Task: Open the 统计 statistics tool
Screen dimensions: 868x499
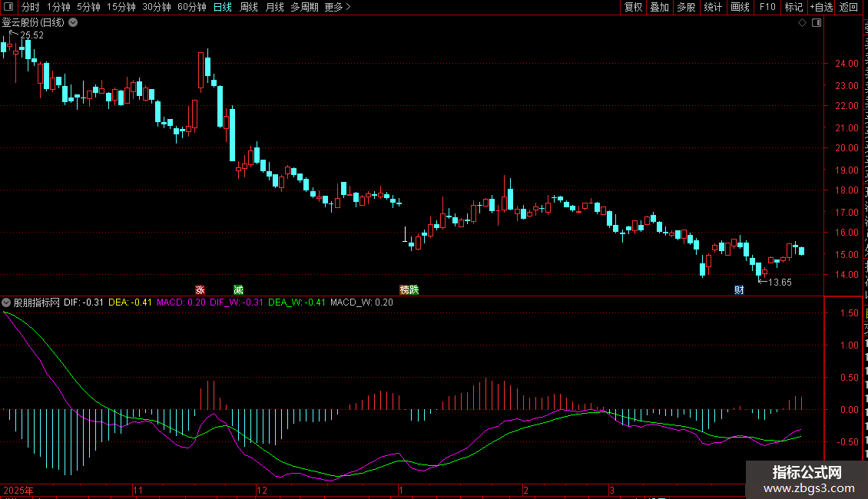Action: click(x=712, y=7)
